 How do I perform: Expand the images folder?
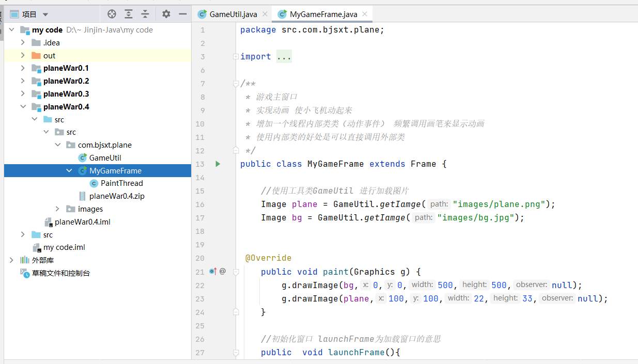[x=58, y=209]
